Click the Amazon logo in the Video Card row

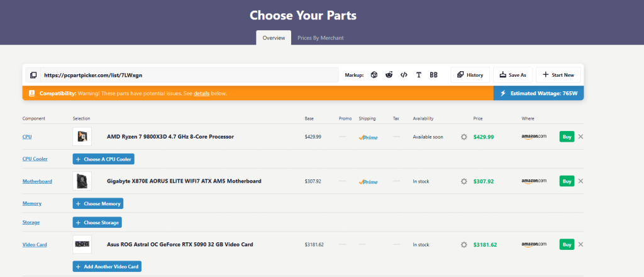(534, 244)
